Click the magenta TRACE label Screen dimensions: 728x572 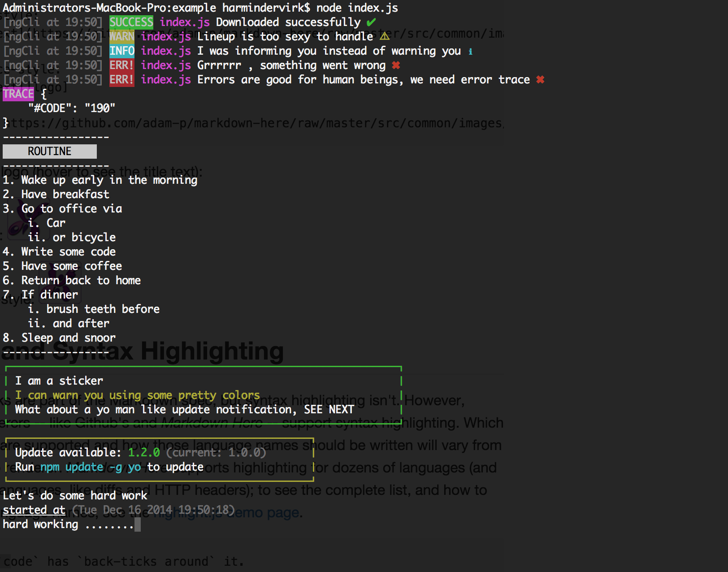click(18, 94)
